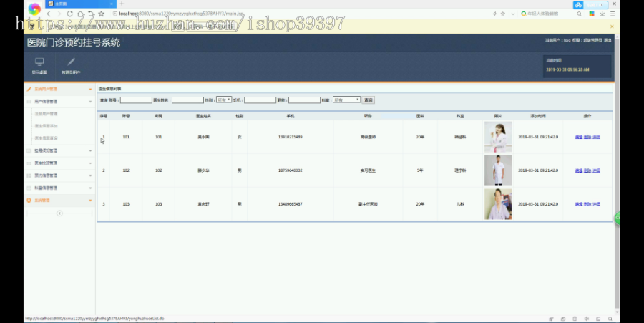Click the browser address bar URL

(x=181, y=14)
